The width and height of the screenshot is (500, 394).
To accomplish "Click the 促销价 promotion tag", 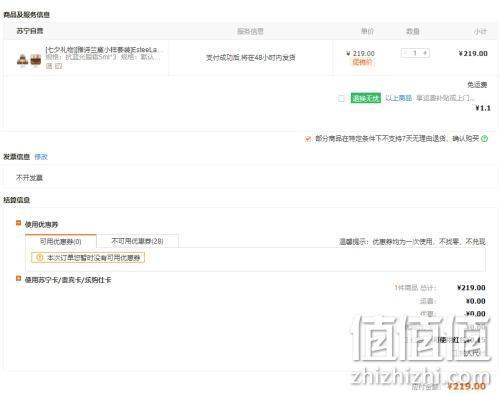I will click(363, 62).
